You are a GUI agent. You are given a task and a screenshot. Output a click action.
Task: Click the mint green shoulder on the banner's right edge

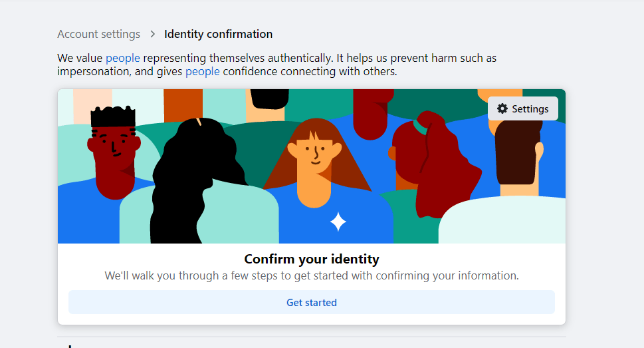[503, 220]
